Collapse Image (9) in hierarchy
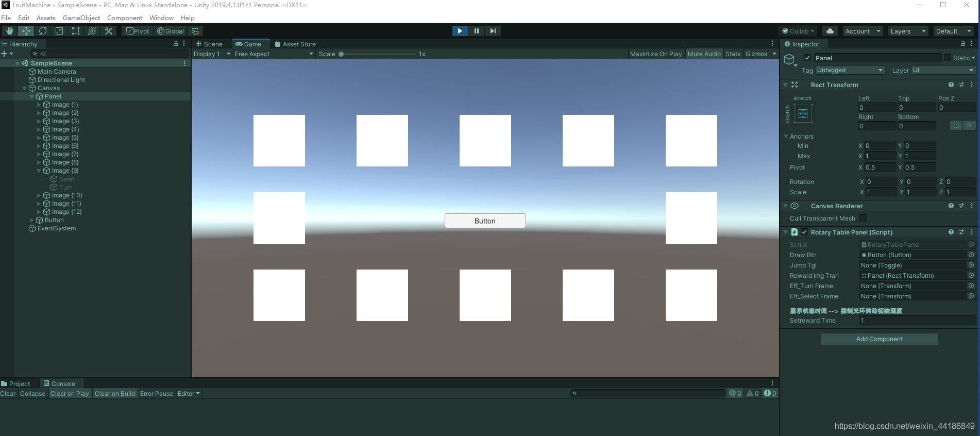The width and height of the screenshot is (980, 436). tap(39, 171)
